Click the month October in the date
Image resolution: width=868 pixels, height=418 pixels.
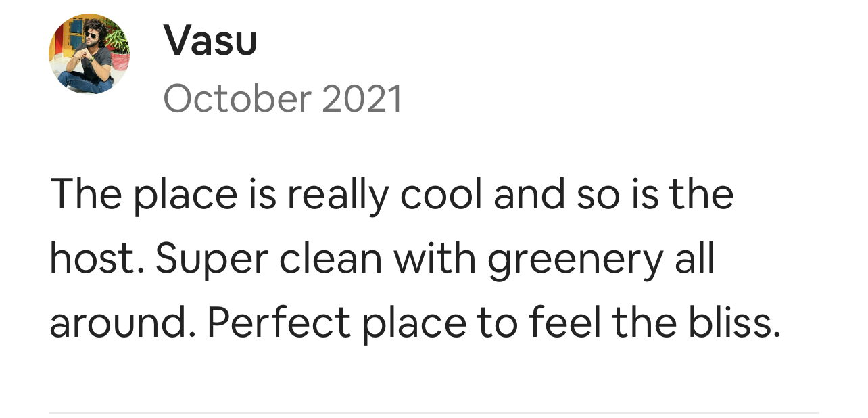237,99
